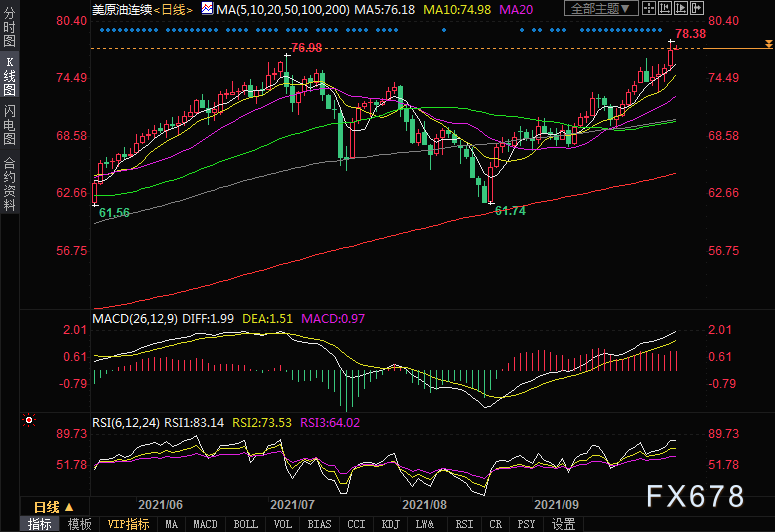
Task: Click the crosshair cursor icon
Action: 649,8
